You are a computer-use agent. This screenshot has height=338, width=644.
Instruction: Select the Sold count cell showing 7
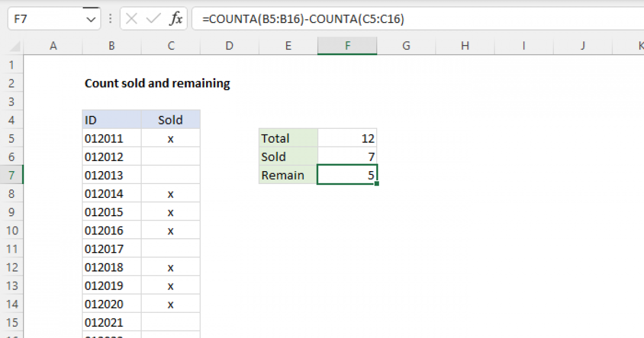[x=347, y=156]
